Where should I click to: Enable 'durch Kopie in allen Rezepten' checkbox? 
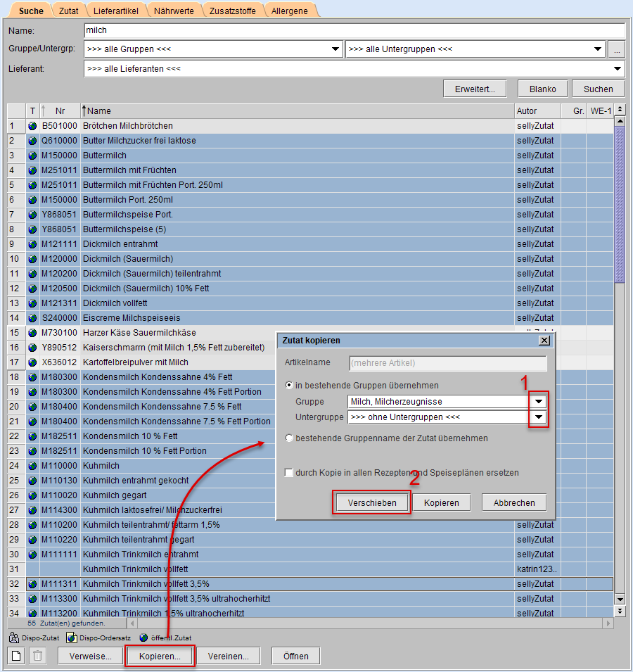[x=289, y=473]
